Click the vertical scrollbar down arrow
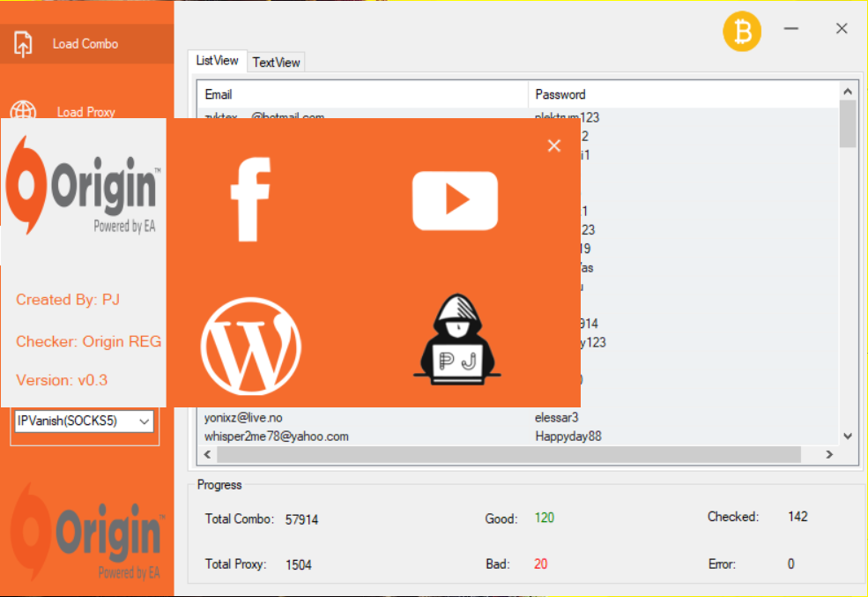The height and width of the screenshot is (597, 868). 848,437
